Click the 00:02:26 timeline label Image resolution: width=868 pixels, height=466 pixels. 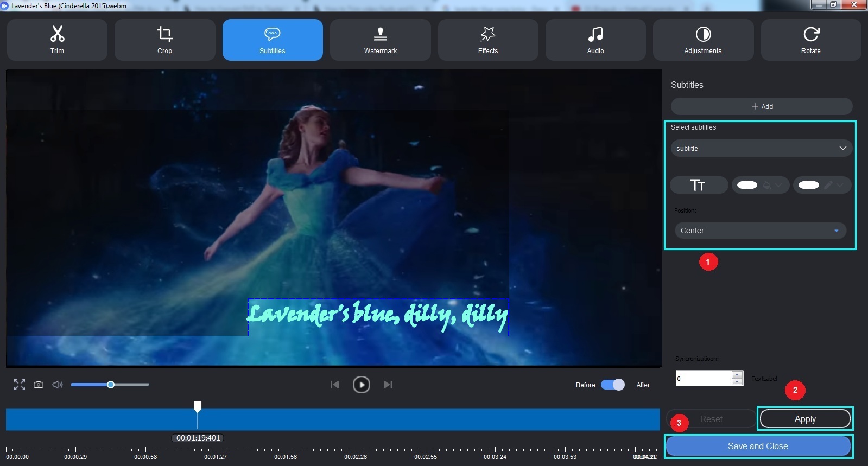click(356, 457)
